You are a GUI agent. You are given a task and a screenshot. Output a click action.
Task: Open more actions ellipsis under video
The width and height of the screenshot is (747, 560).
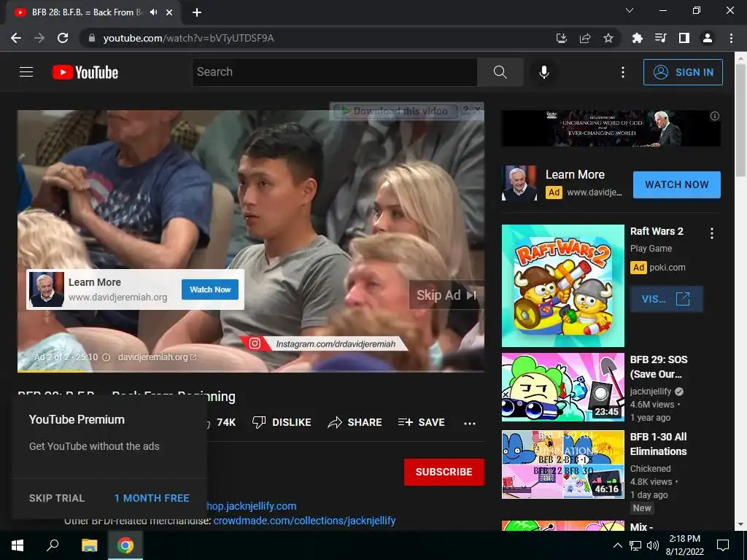tap(470, 424)
